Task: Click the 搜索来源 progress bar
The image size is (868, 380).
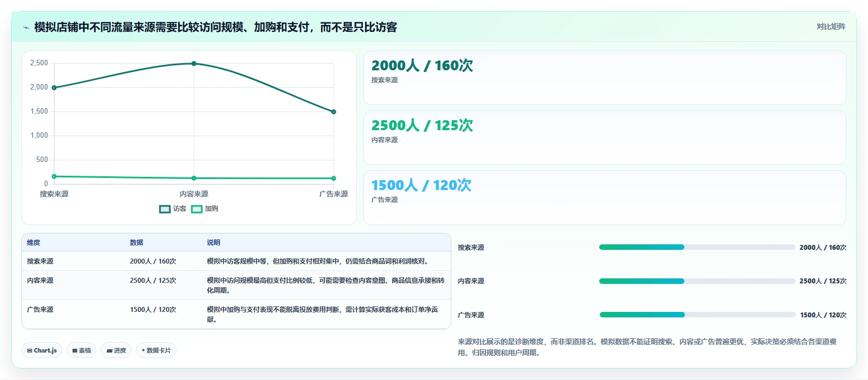Action: [697, 247]
